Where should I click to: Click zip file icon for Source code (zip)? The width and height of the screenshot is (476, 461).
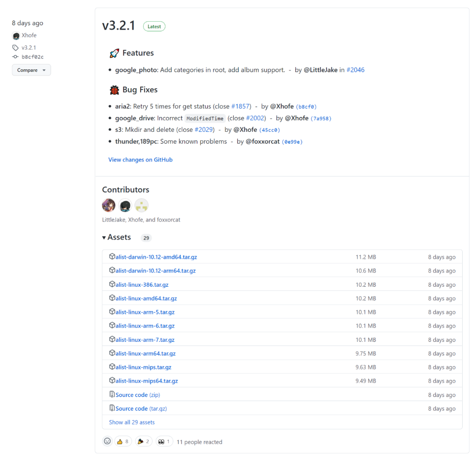coord(112,394)
